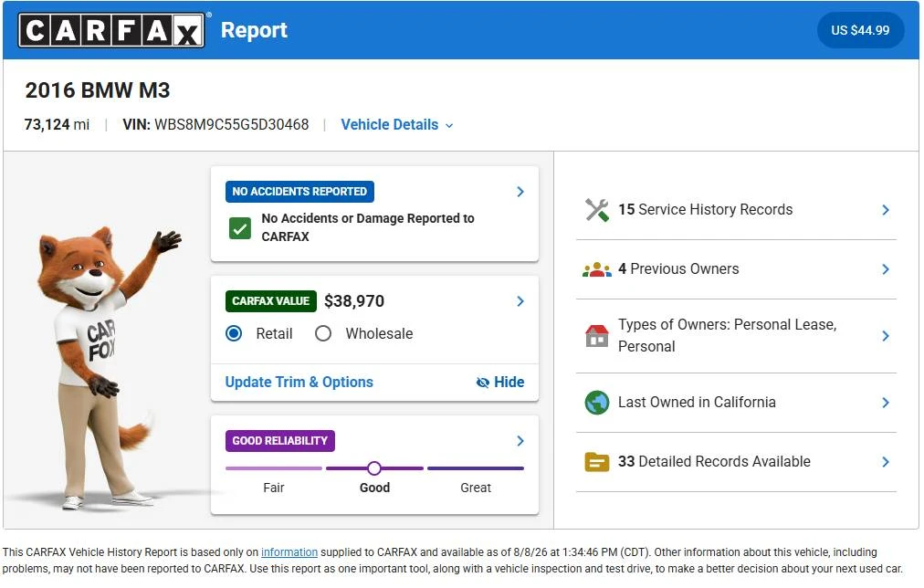The width and height of the screenshot is (924, 588).
Task: Click the CARFAX VALUE green badge
Action: [270, 301]
